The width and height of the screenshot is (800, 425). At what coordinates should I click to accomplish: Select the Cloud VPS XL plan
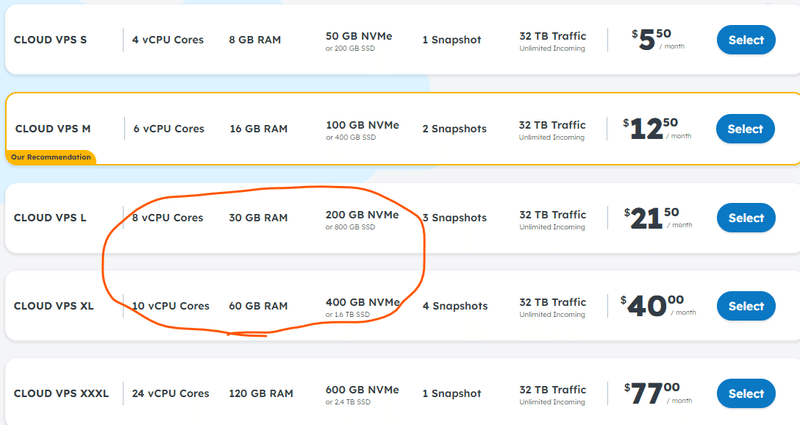(745, 306)
